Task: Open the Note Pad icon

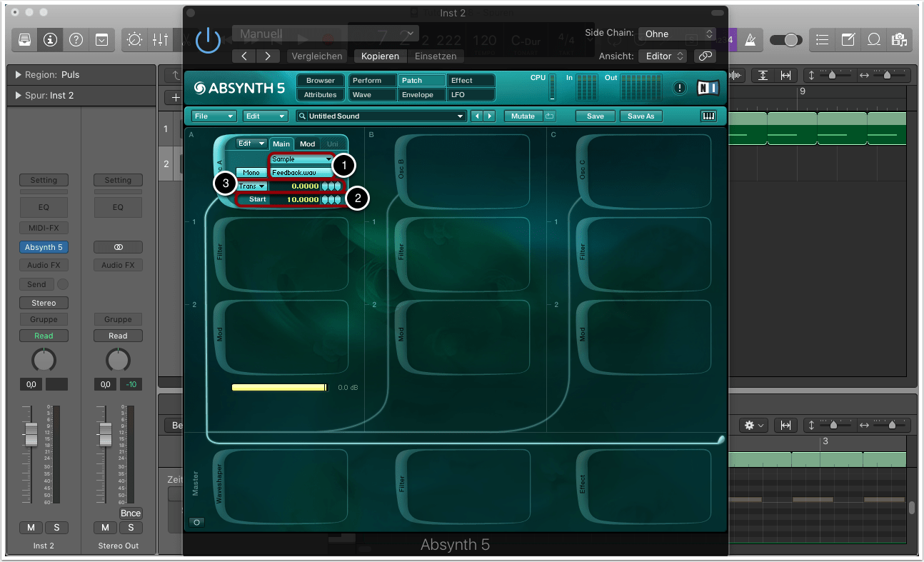Action: click(848, 40)
